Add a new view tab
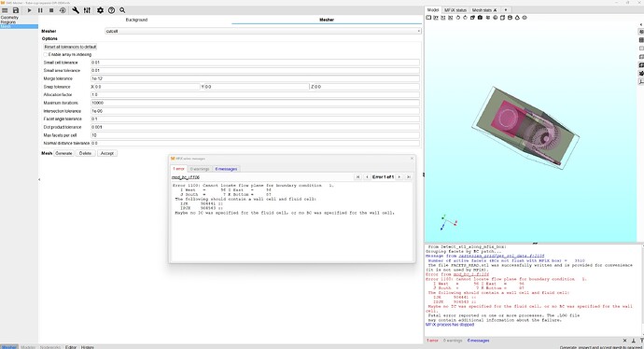Viewport: 644px width, 349px height. point(506,10)
